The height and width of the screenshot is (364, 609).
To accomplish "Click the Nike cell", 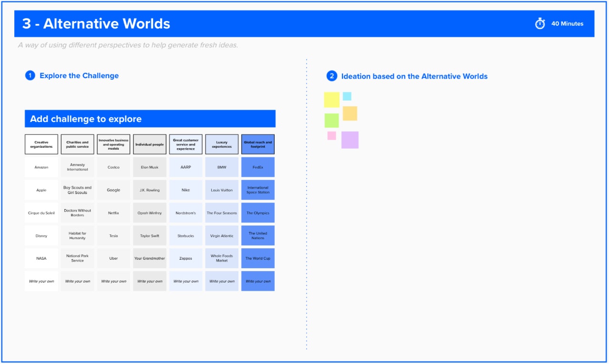I will point(186,190).
